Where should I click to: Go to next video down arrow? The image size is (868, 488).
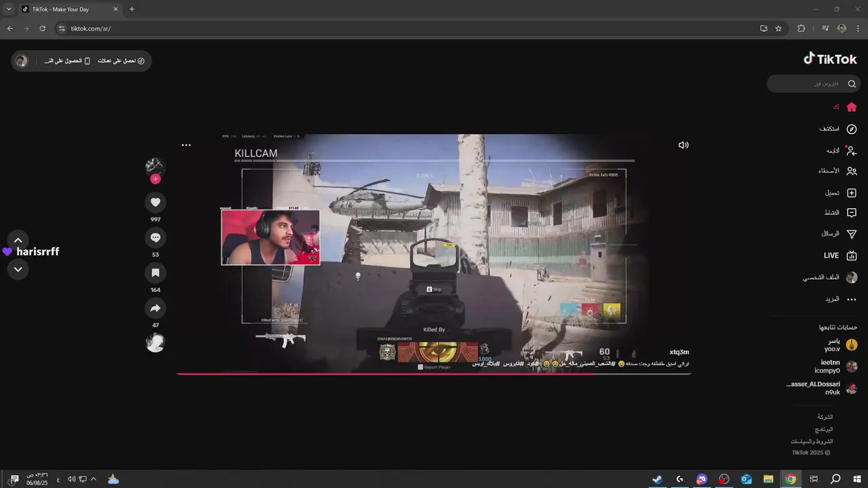pos(18,269)
